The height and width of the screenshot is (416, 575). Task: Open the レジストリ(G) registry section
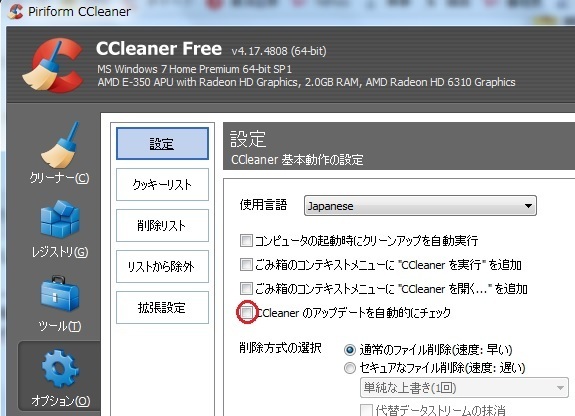point(59,229)
